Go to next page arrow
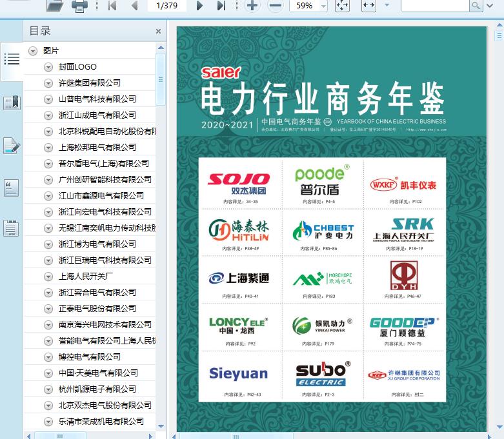The height and width of the screenshot is (439, 504). (x=199, y=5)
